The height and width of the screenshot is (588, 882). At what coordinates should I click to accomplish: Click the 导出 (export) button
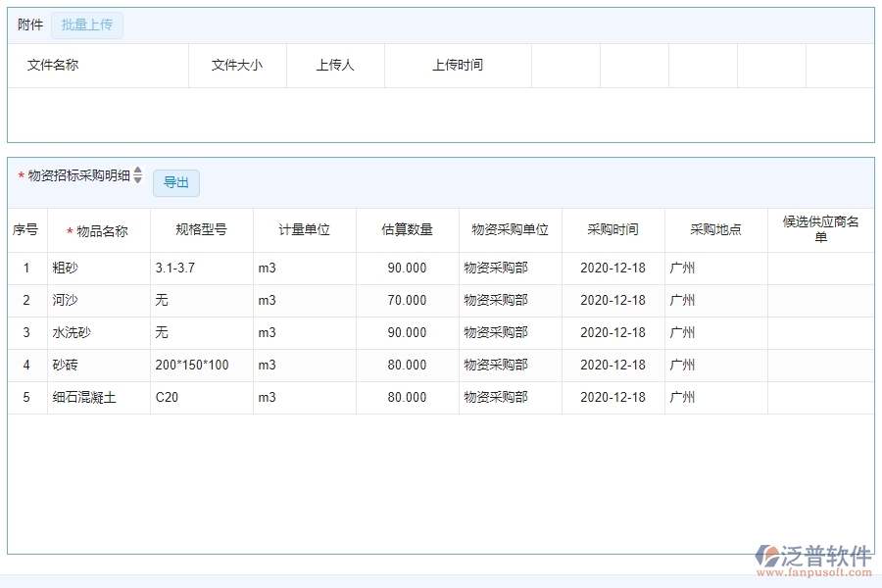coord(176,182)
